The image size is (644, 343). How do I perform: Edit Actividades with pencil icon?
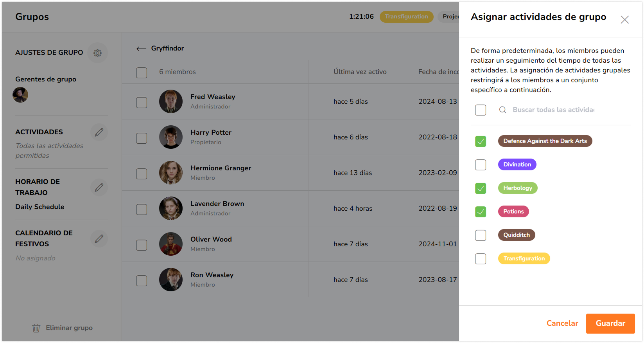[x=99, y=132]
